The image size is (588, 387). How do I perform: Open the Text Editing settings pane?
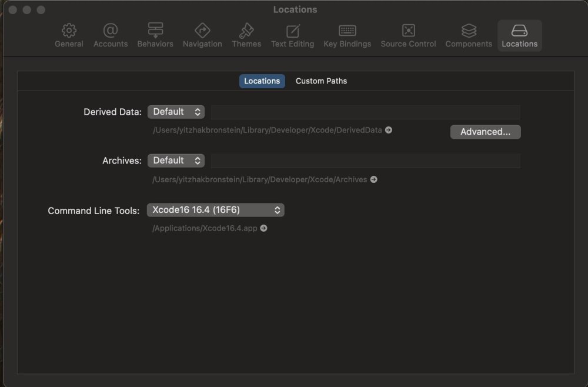point(292,36)
